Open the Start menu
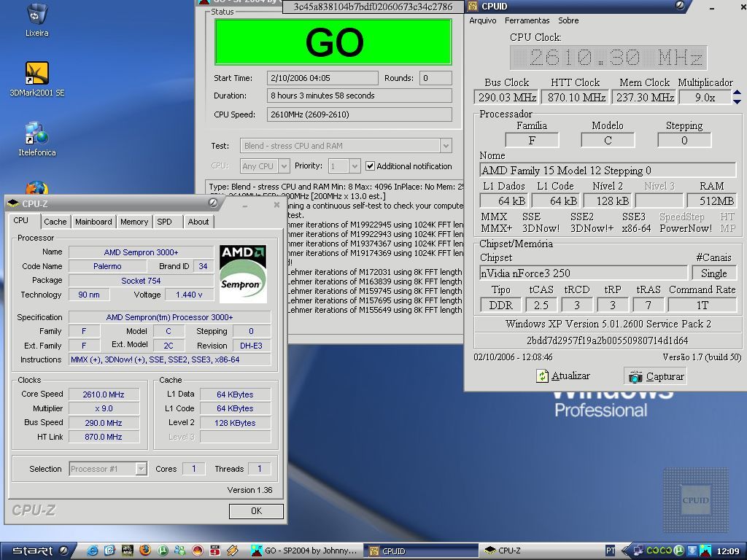Viewport: 747px width, 560px height. pyautogui.click(x=36, y=551)
